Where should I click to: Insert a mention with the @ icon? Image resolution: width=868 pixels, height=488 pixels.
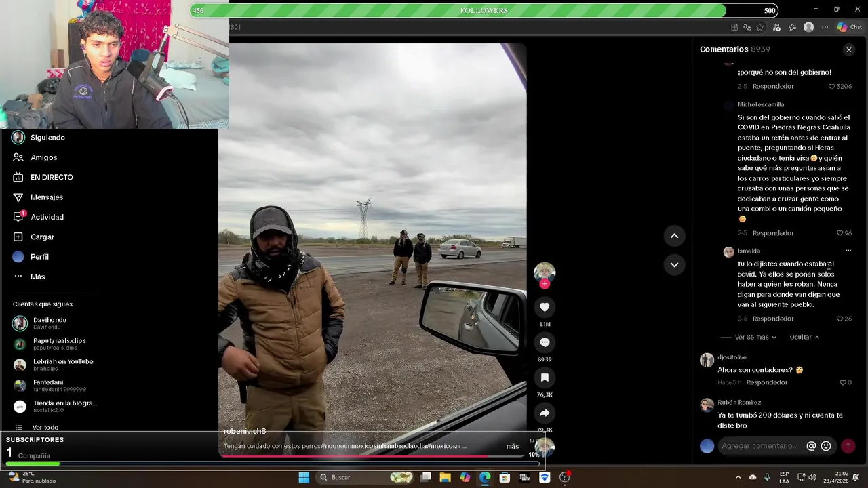pos(811,446)
